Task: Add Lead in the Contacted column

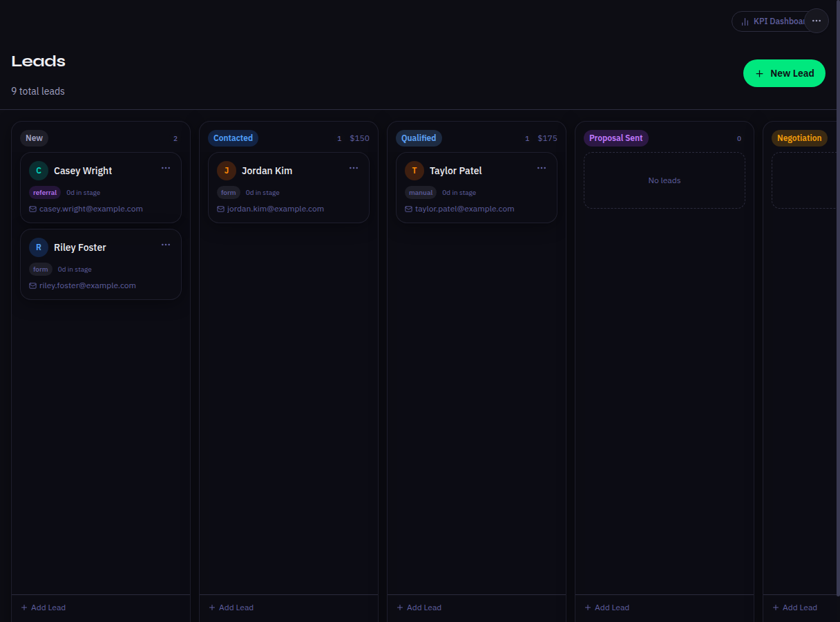Action: pos(231,607)
